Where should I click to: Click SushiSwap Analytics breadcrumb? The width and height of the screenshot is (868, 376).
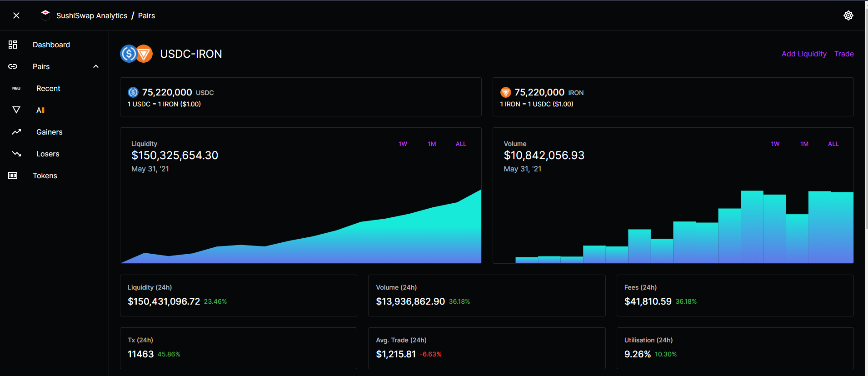pos(92,15)
